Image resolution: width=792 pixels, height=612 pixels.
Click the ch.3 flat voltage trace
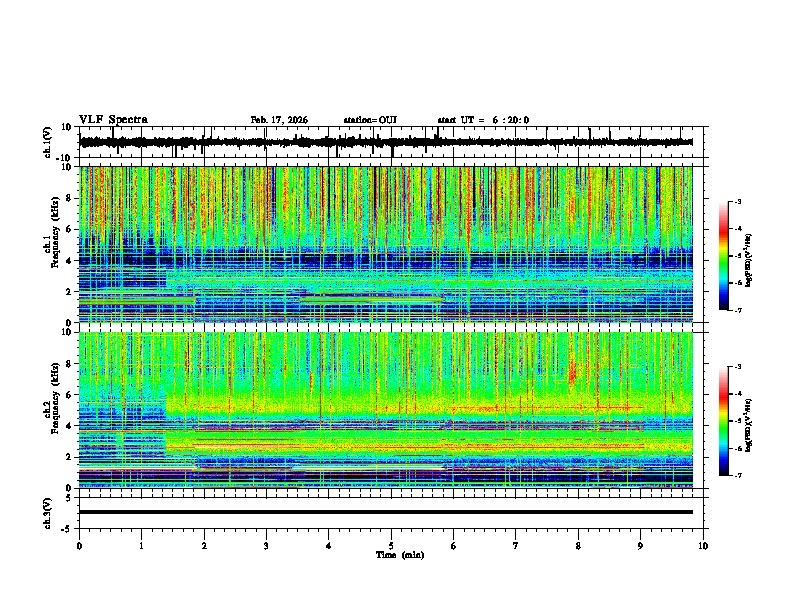coord(386,512)
